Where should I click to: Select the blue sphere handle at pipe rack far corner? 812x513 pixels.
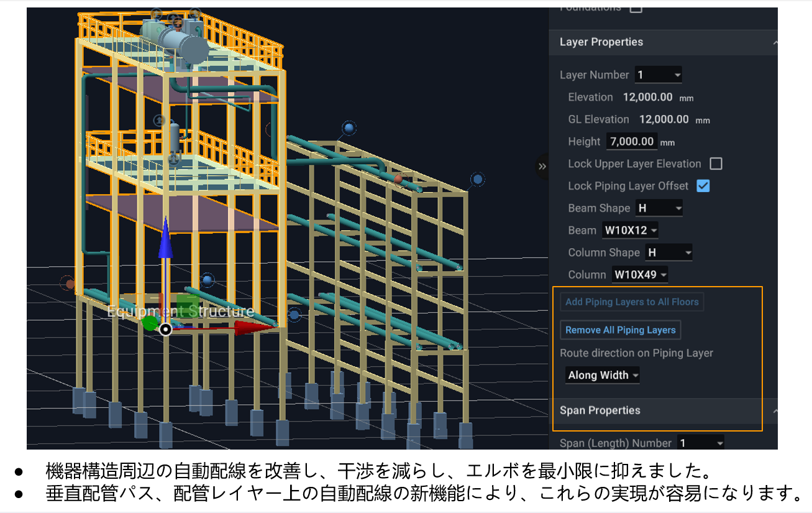(477, 180)
